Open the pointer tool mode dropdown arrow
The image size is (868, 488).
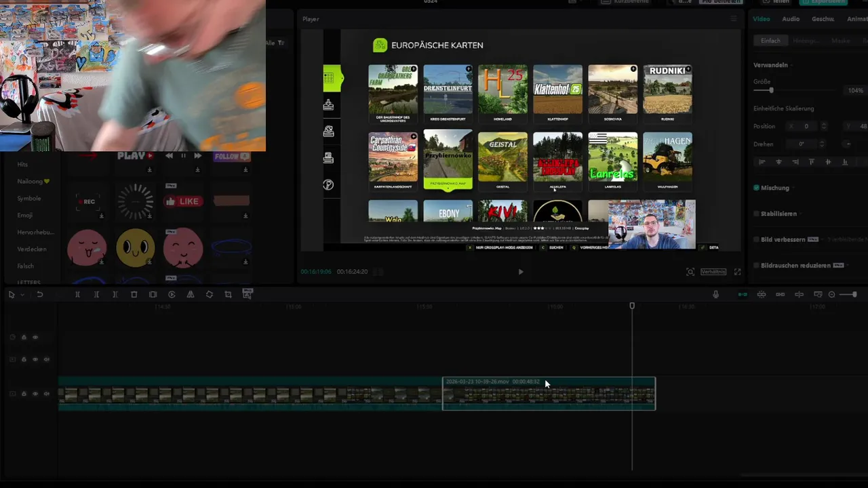coord(22,295)
